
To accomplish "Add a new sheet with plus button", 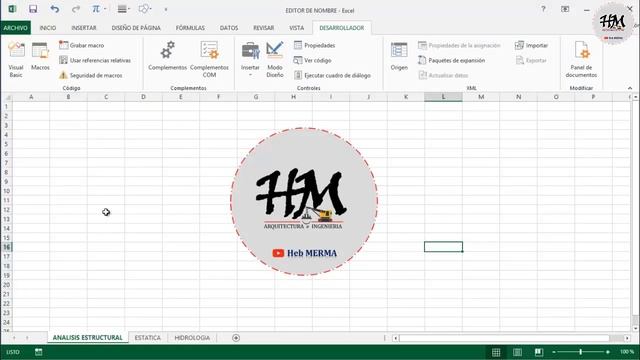I will [236, 338].
